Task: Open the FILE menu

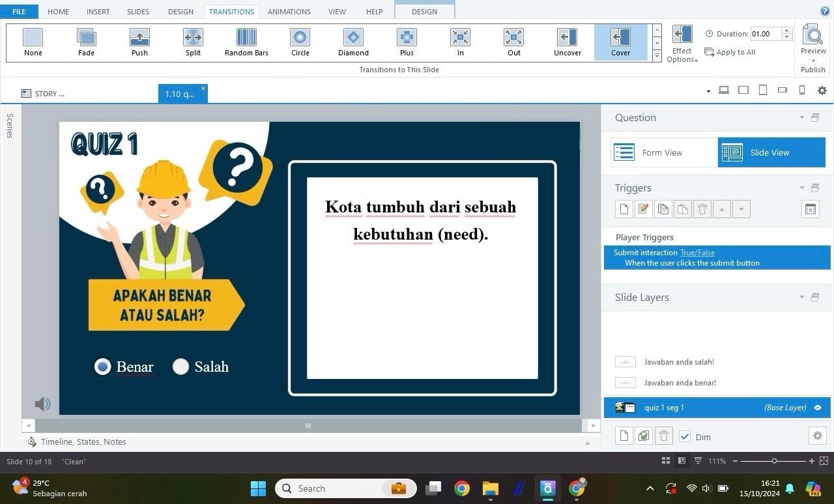Action: click(x=19, y=12)
